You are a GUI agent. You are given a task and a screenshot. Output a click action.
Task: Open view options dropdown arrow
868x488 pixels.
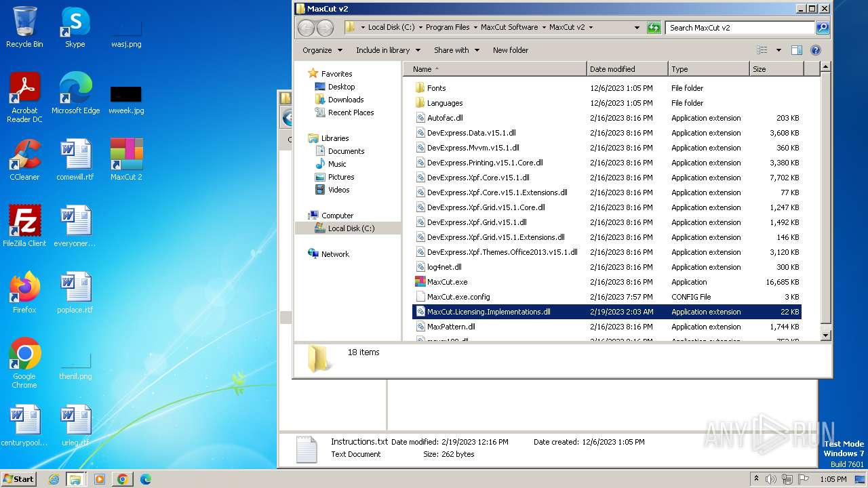[778, 50]
